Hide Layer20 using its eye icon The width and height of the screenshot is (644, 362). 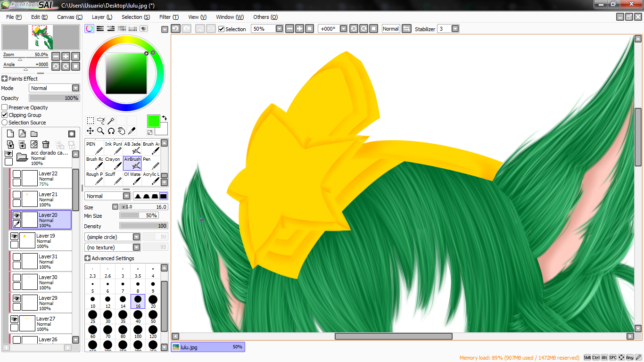[17, 215]
